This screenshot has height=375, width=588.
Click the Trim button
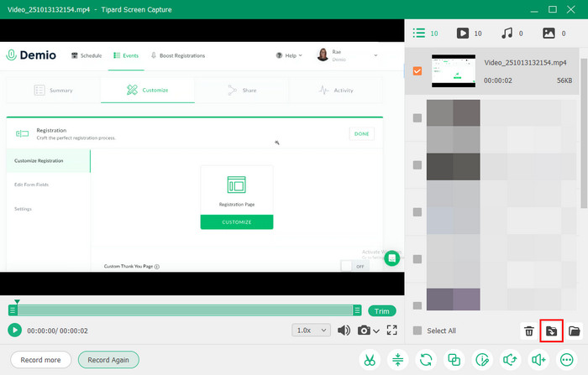point(381,311)
